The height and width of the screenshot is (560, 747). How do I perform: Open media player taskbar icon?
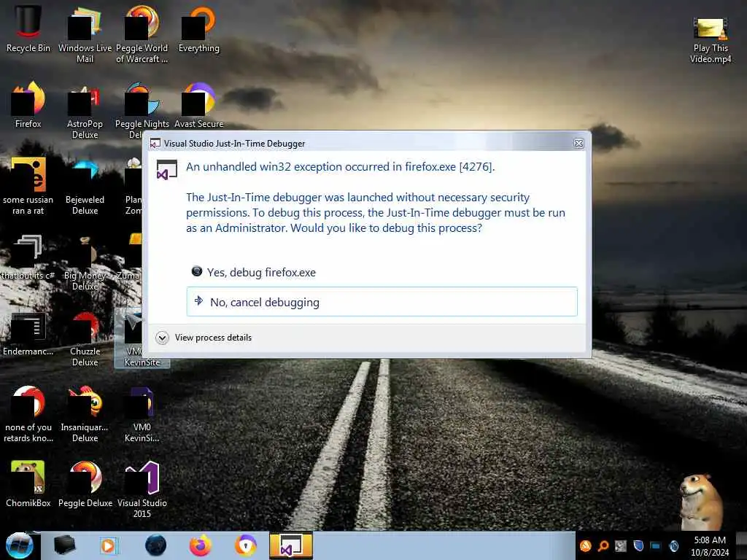(109, 545)
